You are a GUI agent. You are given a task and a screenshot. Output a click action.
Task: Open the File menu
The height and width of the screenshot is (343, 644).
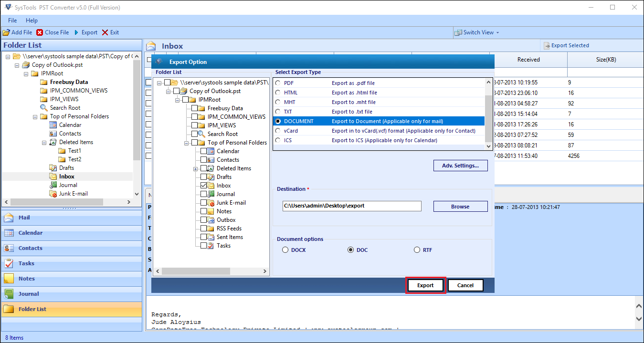pos(12,21)
